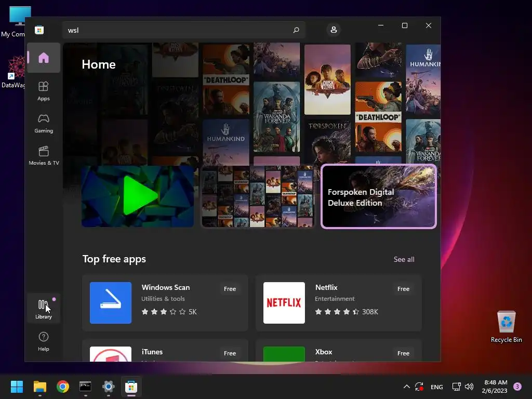Maximize the Microsoft Store window
Image resolution: width=532 pixels, height=399 pixels.
tap(404, 25)
